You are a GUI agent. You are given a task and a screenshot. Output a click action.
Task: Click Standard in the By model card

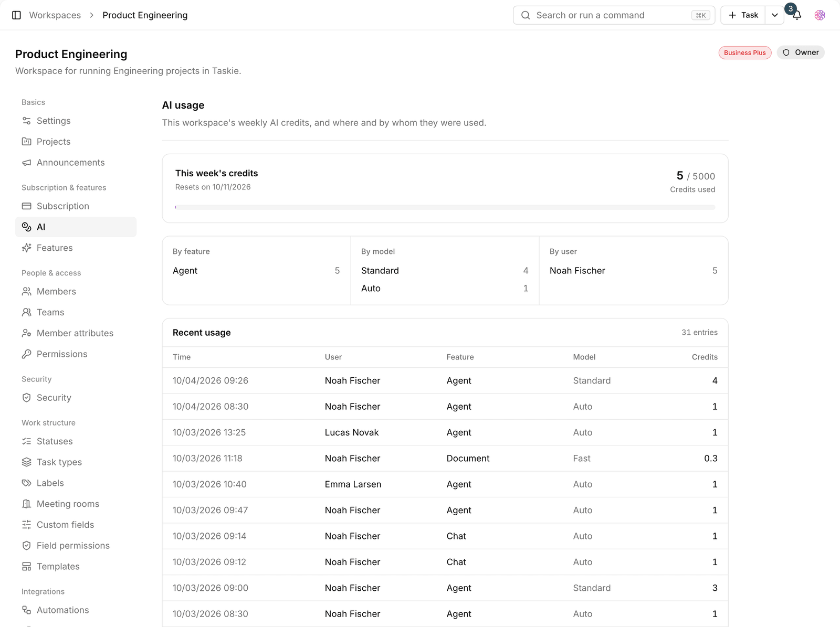(x=380, y=271)
